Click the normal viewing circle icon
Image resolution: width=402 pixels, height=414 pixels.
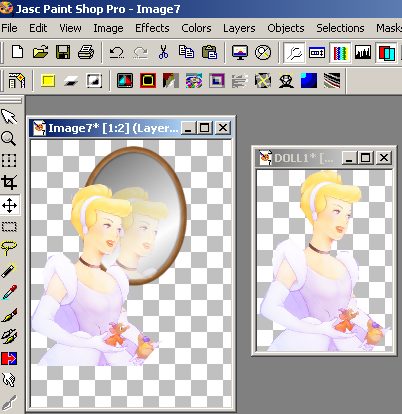coord(263,52)
